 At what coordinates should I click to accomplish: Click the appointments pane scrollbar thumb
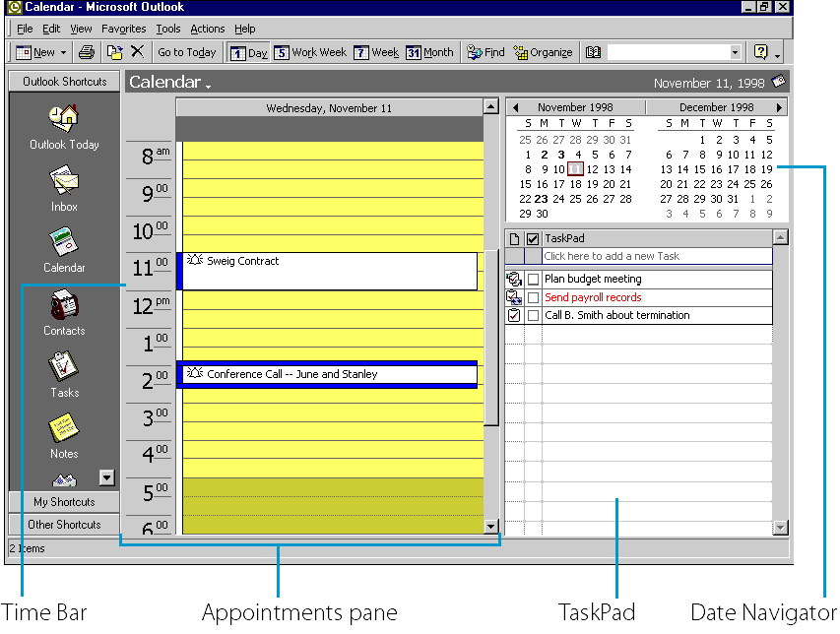[490, 338]
